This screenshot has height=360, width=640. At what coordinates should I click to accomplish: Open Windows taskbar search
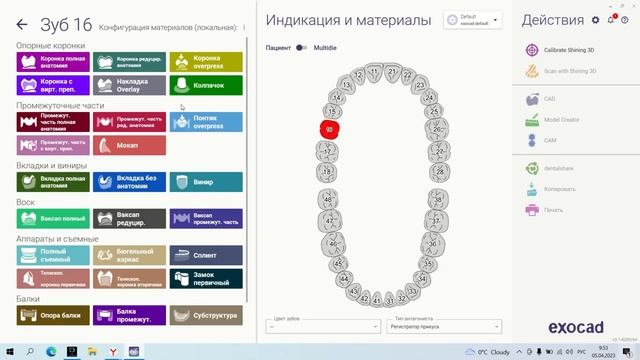(x=30, y=352)
